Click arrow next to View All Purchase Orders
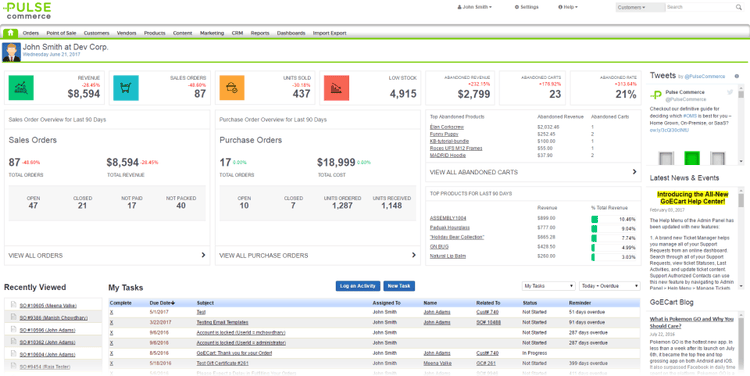 (414, 255)
